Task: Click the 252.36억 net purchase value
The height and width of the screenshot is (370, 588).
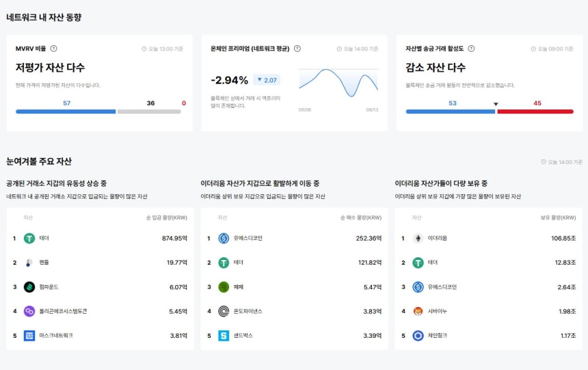Action: 369,238
